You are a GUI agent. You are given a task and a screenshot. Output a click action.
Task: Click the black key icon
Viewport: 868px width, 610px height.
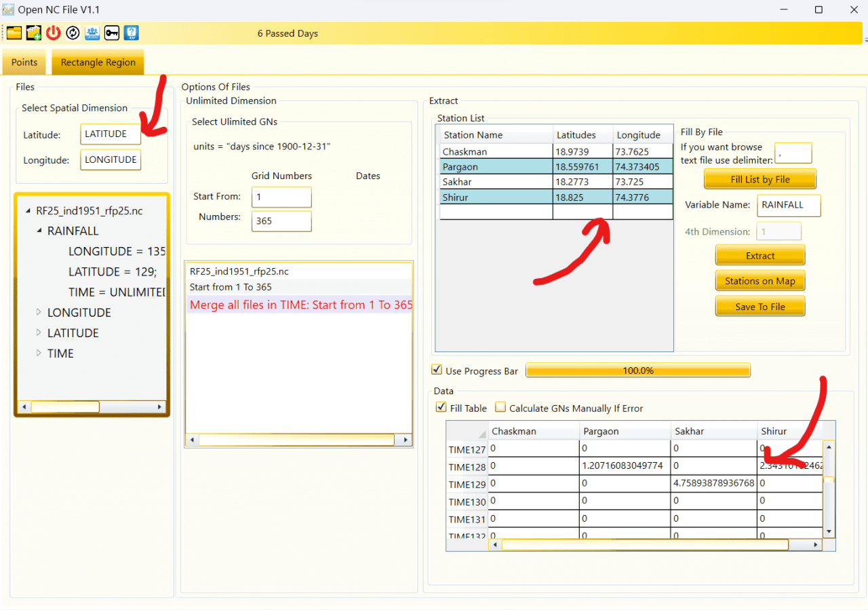click(112, 33)
